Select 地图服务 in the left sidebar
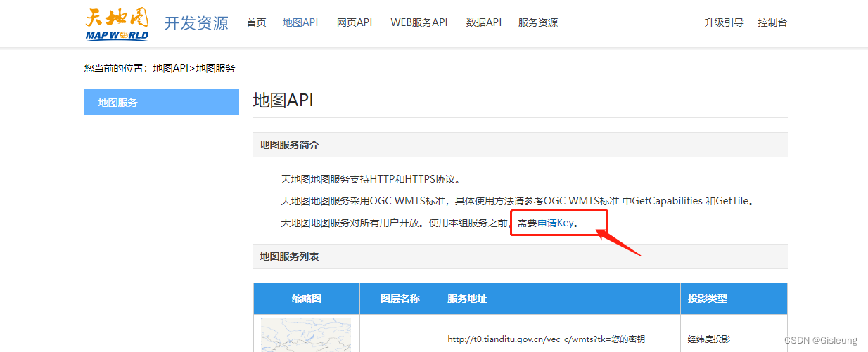868x352 pixels. [x=162, y=102]
